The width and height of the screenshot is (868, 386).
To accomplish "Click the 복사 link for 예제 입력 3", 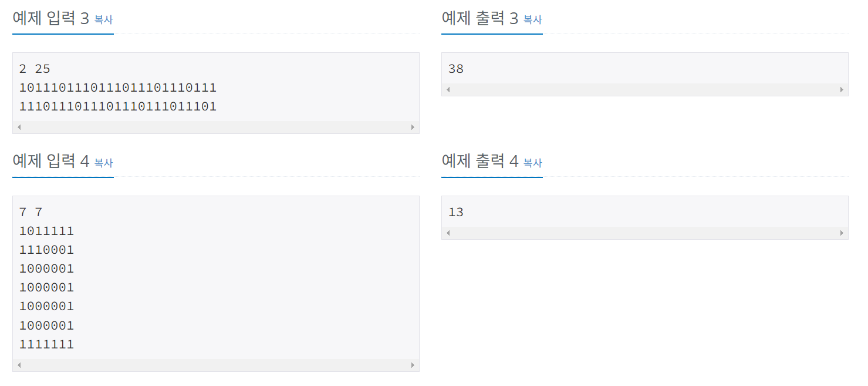I will click(x=103, y=19).
